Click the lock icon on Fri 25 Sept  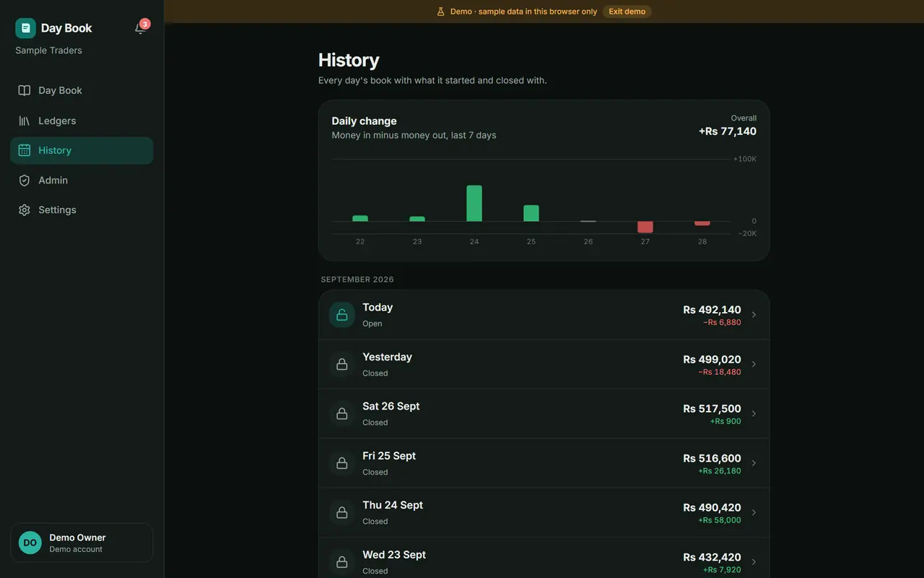click(x=342, y=463)
